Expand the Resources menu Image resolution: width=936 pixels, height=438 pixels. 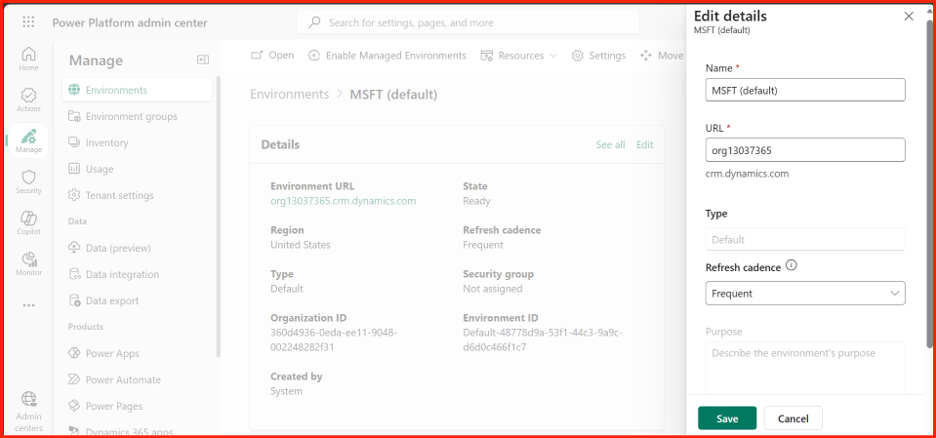tap(518, 55)
